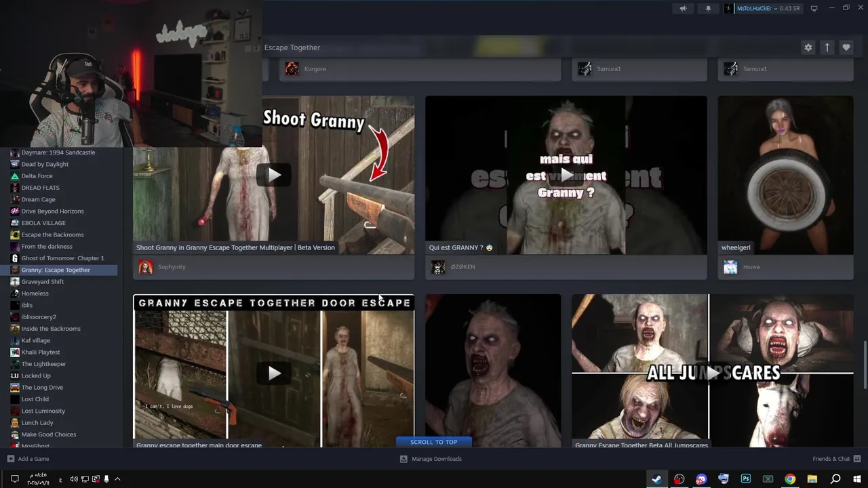The image size is (868, 488).
Task: Open the Excel icon on the taskbar
Action: [768, 479]
